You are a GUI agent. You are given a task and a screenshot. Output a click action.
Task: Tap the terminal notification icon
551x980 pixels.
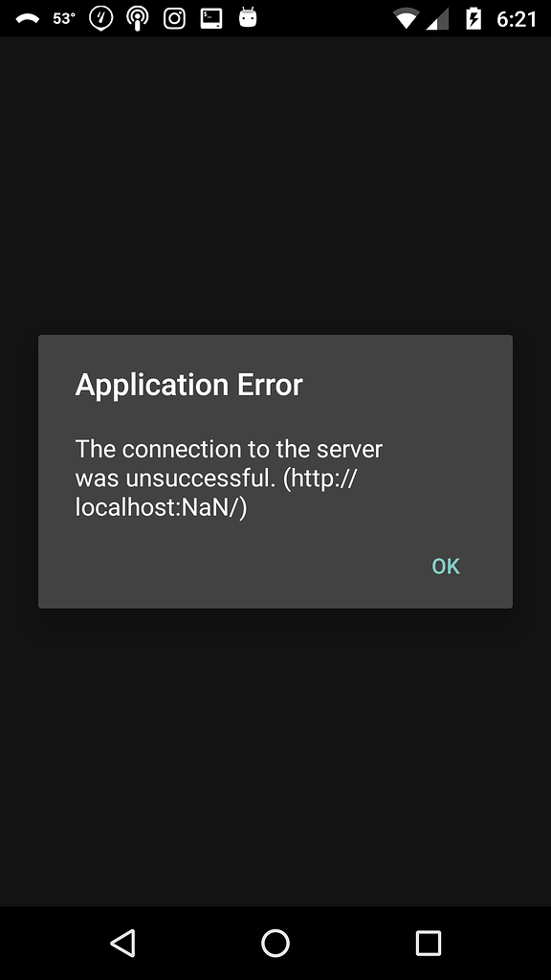click(x=211, y=19)
